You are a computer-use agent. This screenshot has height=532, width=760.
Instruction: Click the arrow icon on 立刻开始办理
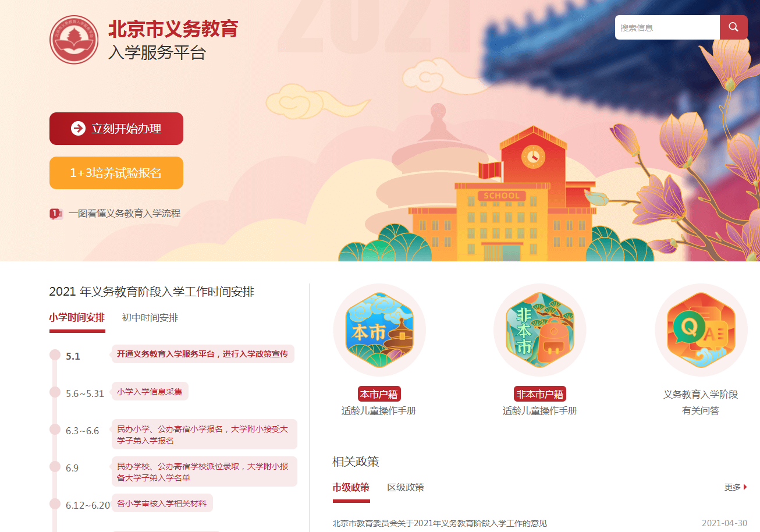[x=78, y=129]
